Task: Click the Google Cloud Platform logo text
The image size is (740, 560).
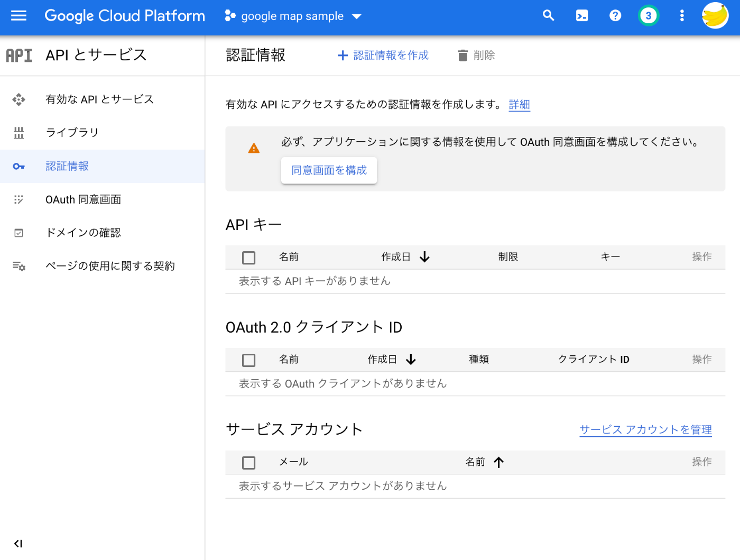Action: (x=125, y=16)
